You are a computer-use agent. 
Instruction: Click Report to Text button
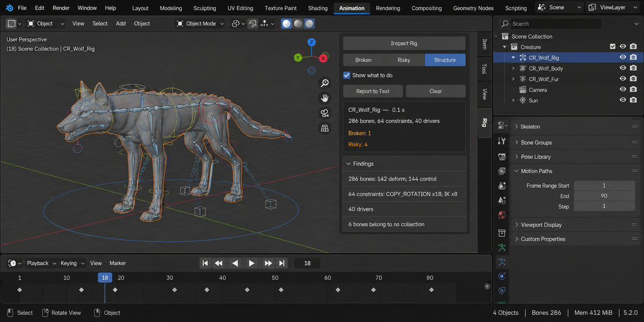[x=373, y=91]
